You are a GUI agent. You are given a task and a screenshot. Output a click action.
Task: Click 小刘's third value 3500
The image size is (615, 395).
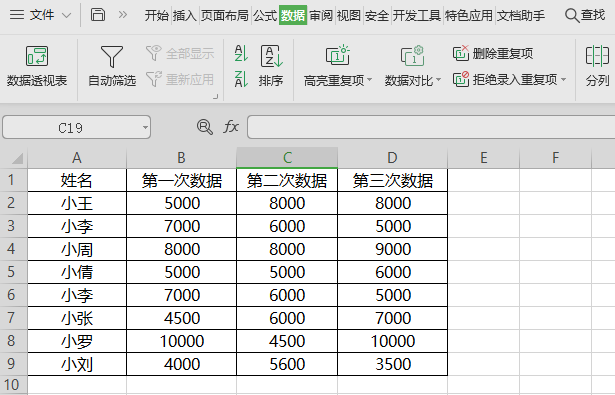(392, 364)
